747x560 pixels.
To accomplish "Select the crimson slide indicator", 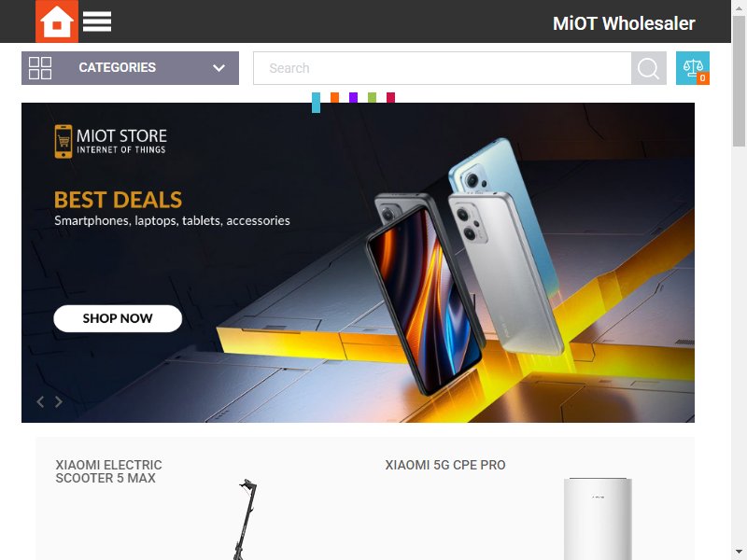I will point(390,98).
